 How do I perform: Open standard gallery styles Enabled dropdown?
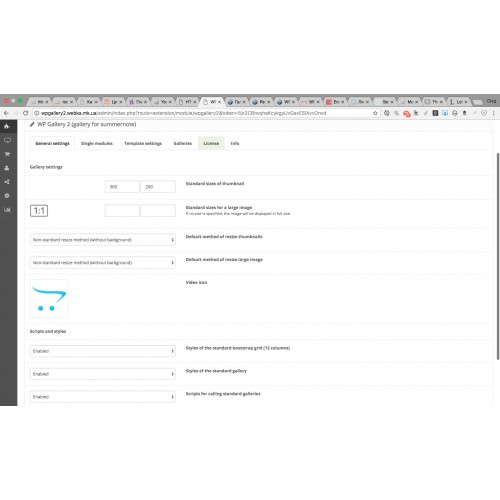click(x=103, y=374)
